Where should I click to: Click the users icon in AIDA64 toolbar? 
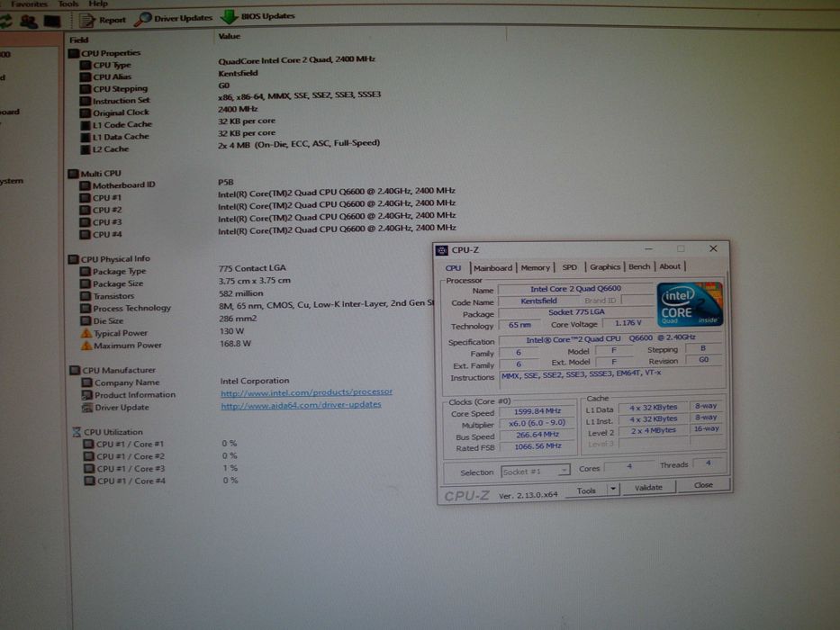pos(29,22)
